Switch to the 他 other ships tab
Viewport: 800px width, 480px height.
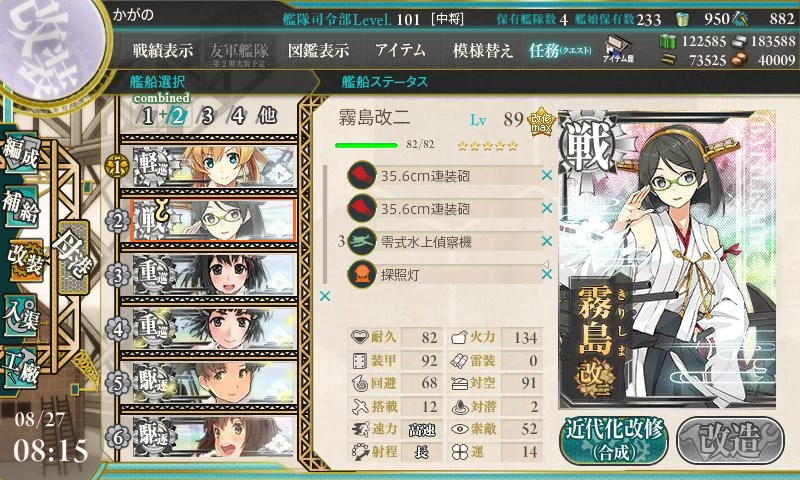coord(267,115)
